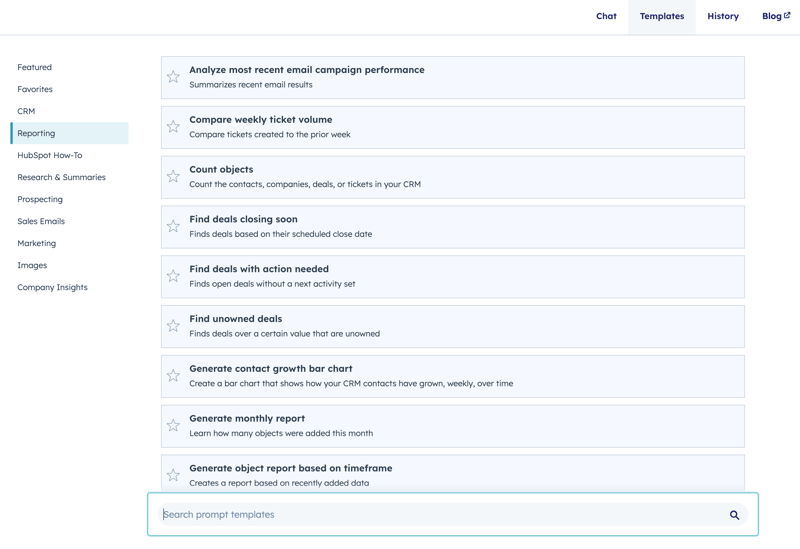Choose Generate contact growth bar chart template
This screenshot has width=800, height=549.
(453, 377)
